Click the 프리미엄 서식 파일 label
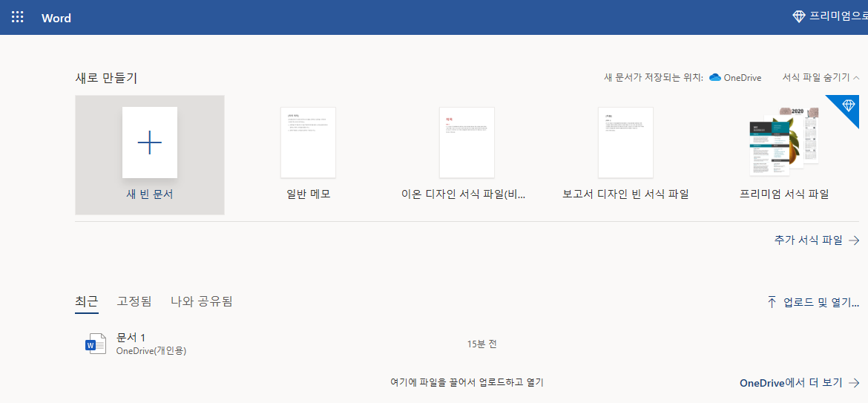This screenshot has width=868, height=403. click(784, 194)
